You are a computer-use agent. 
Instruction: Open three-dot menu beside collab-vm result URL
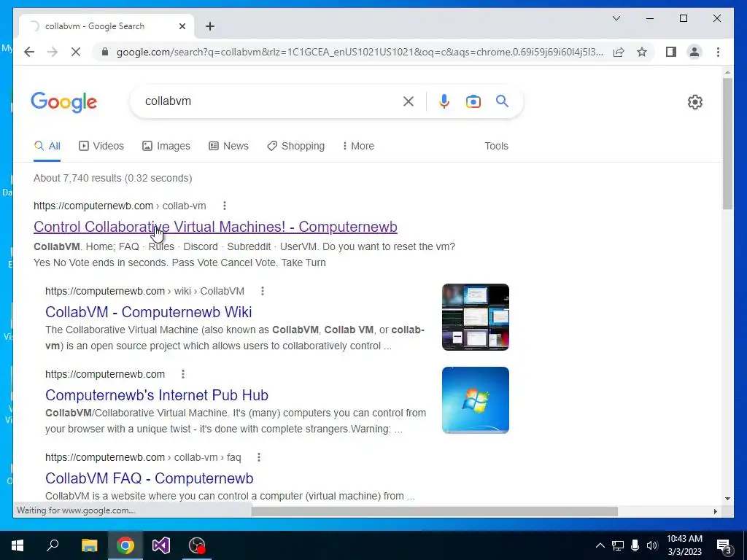pos(225,206)
